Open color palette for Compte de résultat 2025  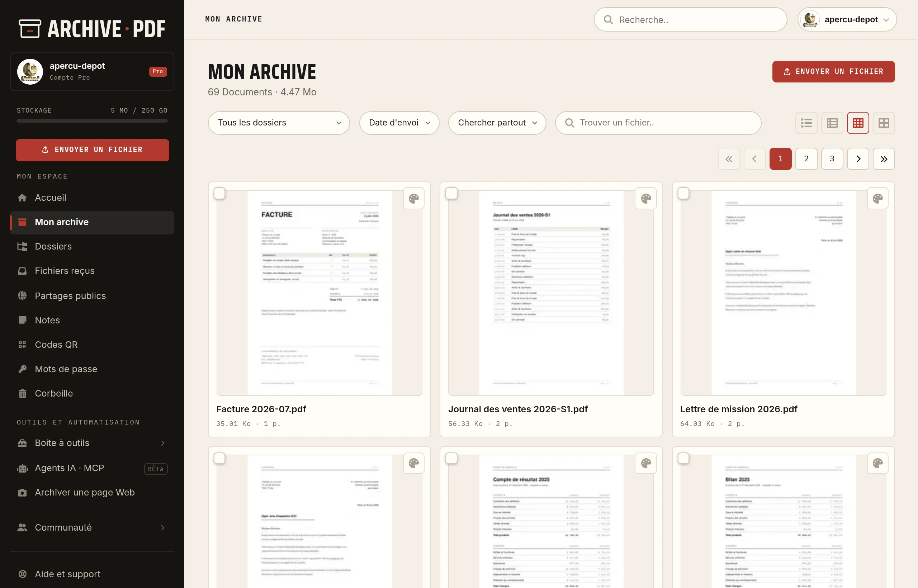point(646,464)
